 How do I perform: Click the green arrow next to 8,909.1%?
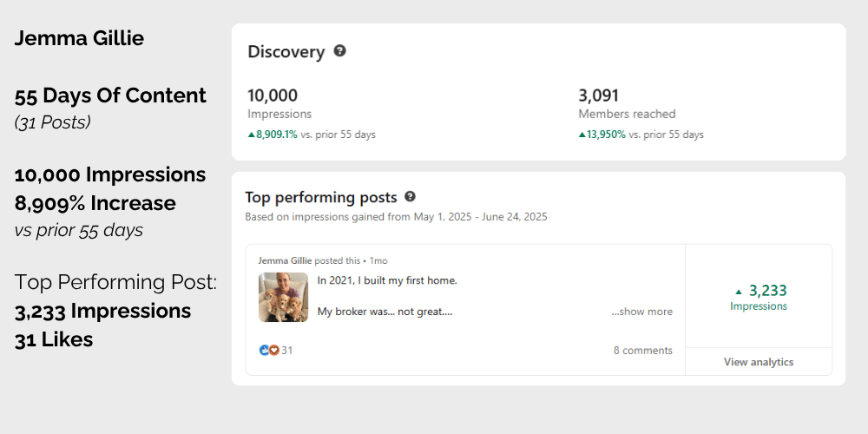click(252, 135)
